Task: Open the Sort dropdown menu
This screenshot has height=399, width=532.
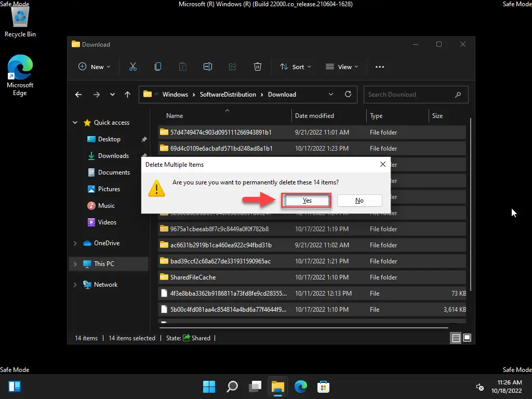Action: tap(295, 67)
